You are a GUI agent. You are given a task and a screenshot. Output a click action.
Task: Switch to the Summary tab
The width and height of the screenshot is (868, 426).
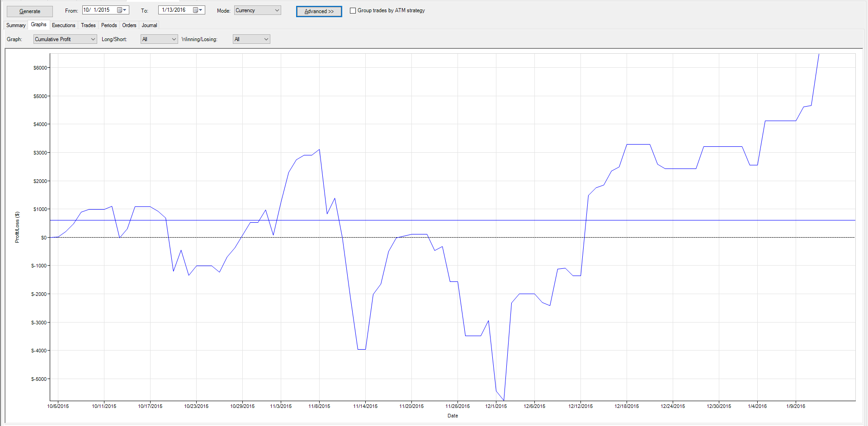[x=16, y=25]
